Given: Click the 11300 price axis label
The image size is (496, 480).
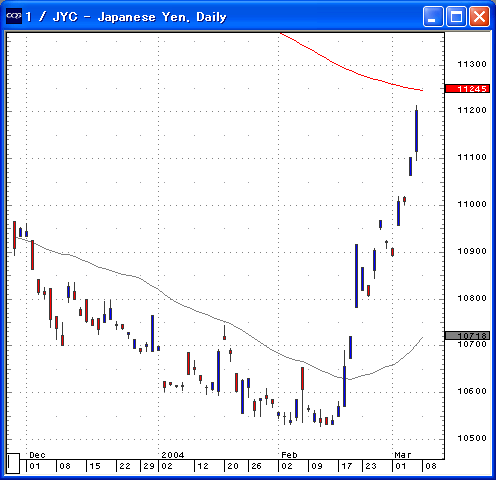Looking at the screenshot, I should point(472,64).
